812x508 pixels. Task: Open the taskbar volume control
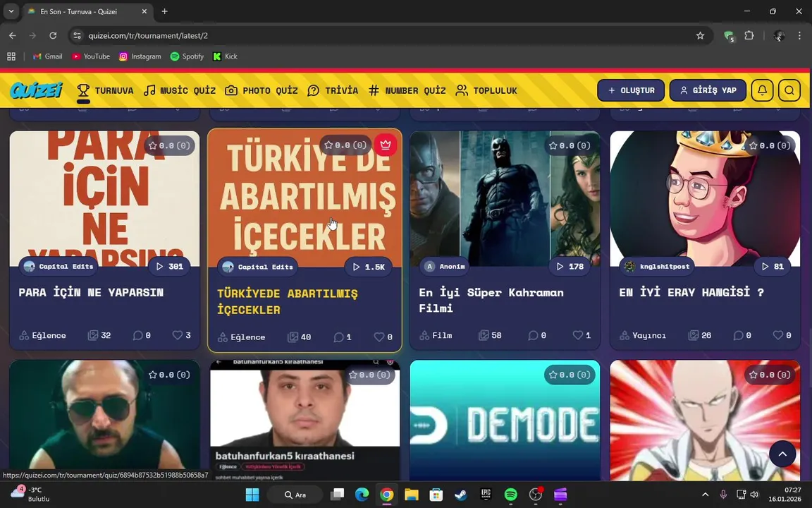click(x=754, y=495)
